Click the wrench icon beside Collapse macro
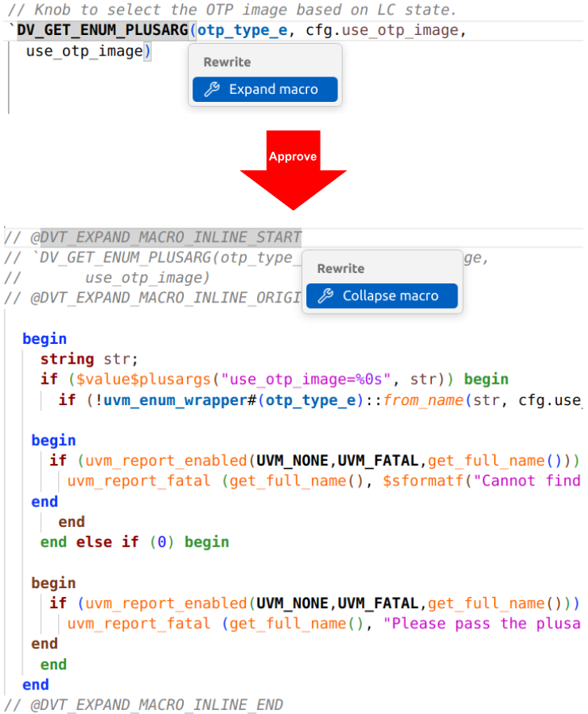The height and width of the screenshot is (714, 588). pyautogui.click(x=325, y=295)
